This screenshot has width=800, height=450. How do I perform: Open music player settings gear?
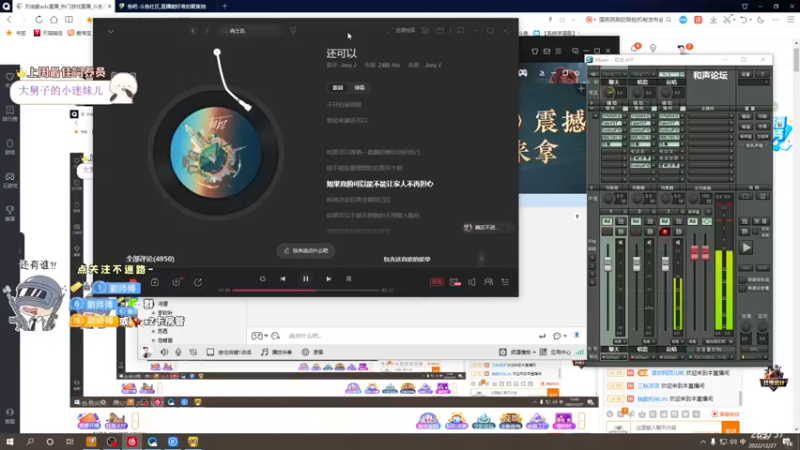pyautogui.click(x=425, y=31)
